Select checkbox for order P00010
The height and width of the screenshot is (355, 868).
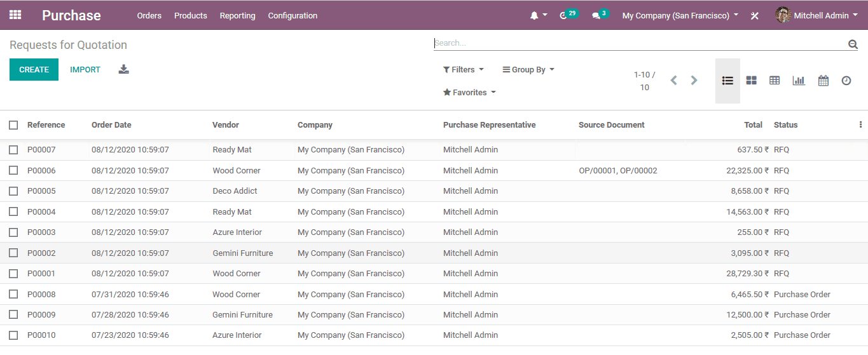point(13,335)
